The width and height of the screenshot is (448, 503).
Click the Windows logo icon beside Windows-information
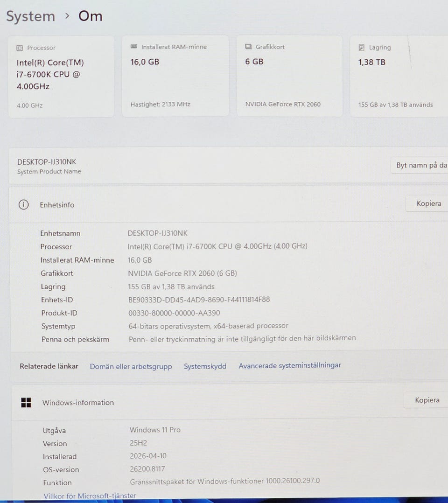pos(26,402)
